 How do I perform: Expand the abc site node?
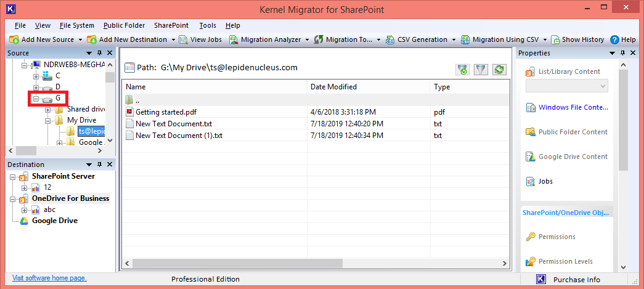click(x=24, y=211)
